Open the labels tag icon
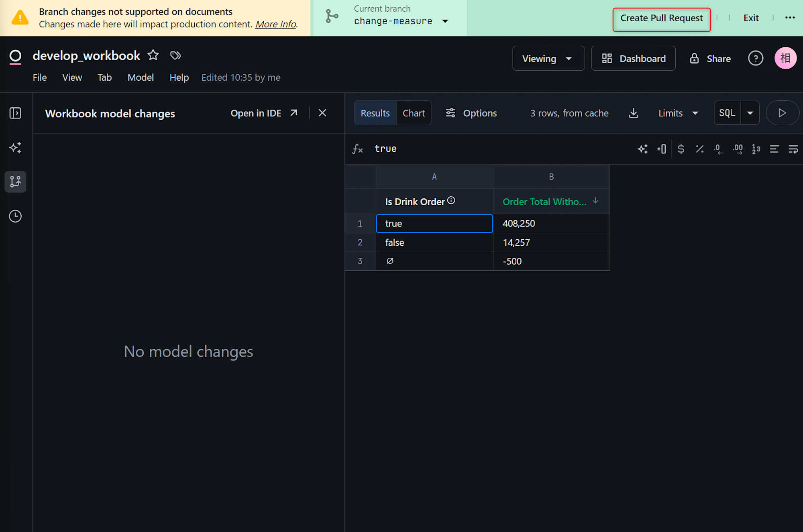 pyautogui.click(x=175, y=55)
